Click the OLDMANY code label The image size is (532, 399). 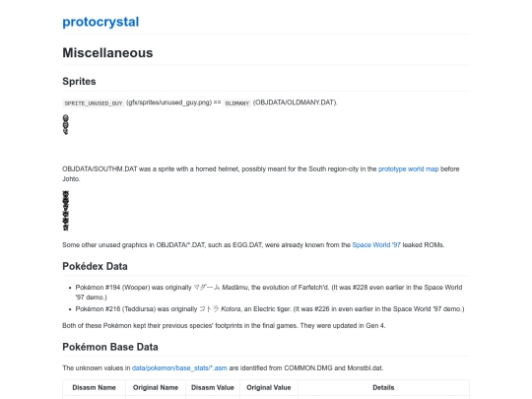click(x=237, y=103)
